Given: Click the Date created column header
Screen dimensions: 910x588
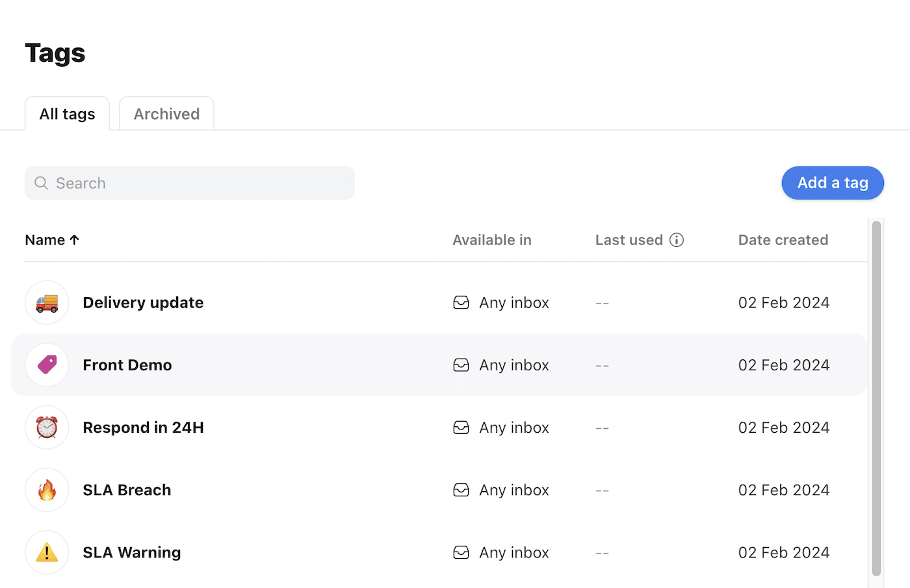Looking at the screenshot, I should click(x=783, y=240).
